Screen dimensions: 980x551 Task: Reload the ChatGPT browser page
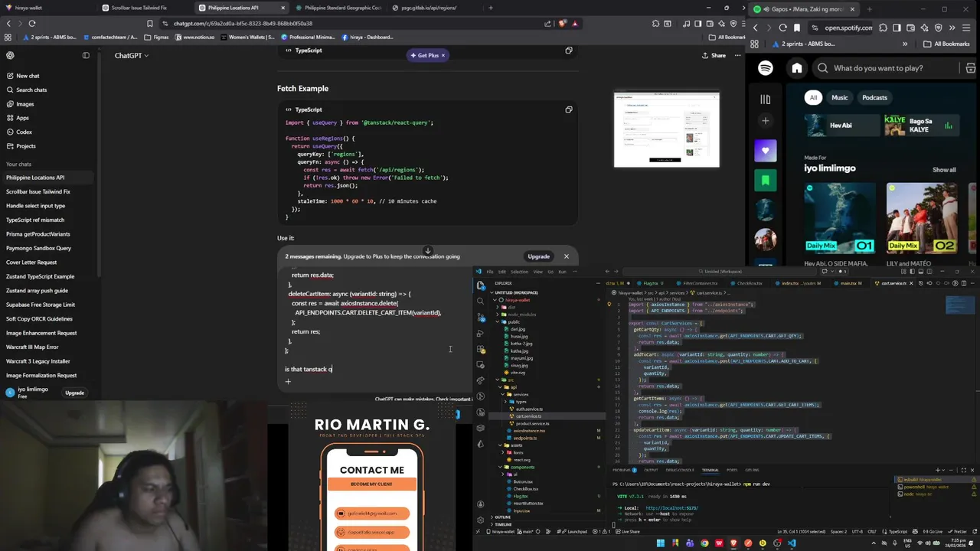[x=32, y=24]
